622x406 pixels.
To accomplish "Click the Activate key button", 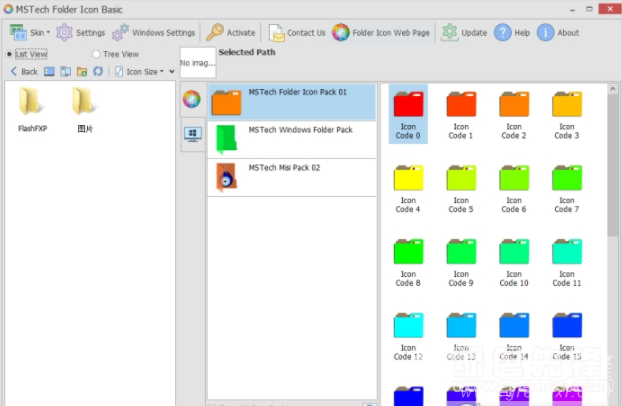I will coord(230,33).
